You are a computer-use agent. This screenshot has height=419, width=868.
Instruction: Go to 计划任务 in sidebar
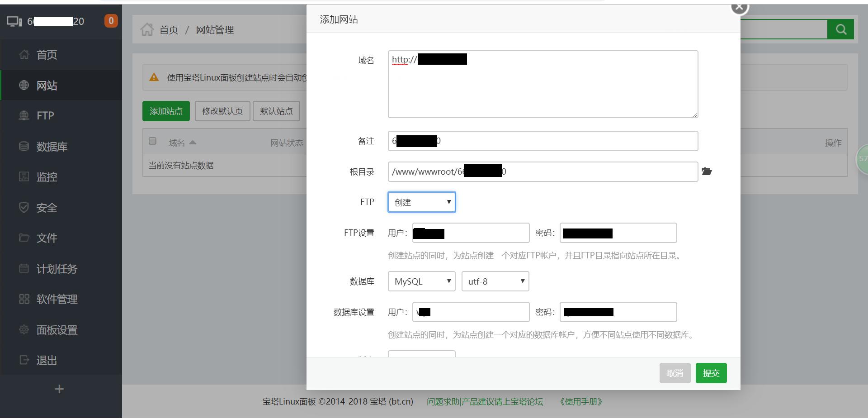(x=52, y=269)
